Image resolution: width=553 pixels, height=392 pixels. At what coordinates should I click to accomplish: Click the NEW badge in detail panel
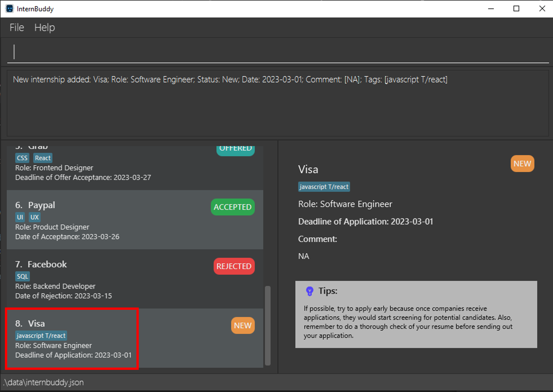point(522,164)
